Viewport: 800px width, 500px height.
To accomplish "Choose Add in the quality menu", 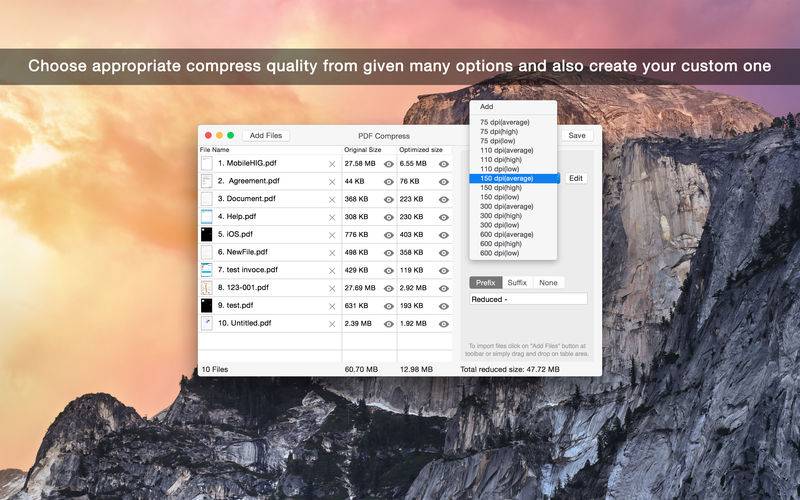I will 513,107.
